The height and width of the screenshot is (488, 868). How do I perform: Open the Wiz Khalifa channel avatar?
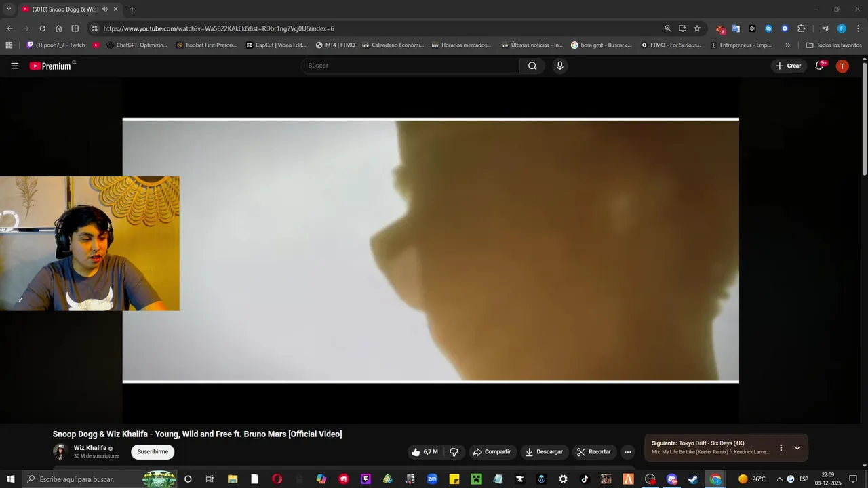61,451
